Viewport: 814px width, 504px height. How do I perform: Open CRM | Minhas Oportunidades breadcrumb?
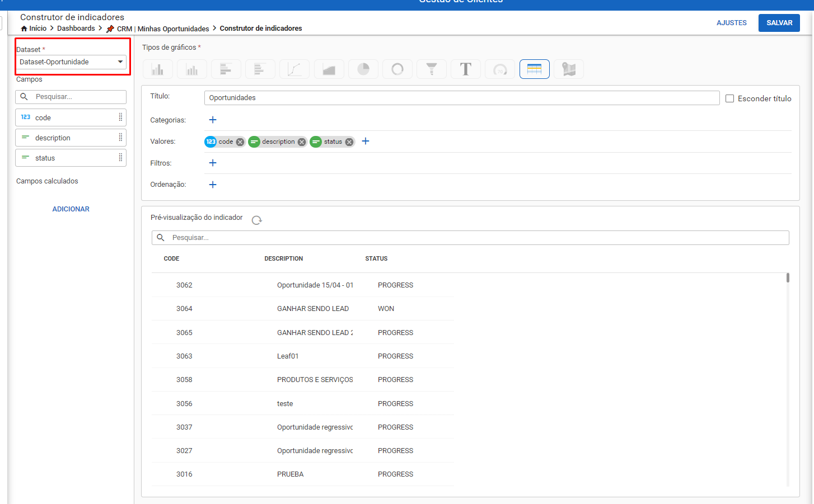(163, 29)
